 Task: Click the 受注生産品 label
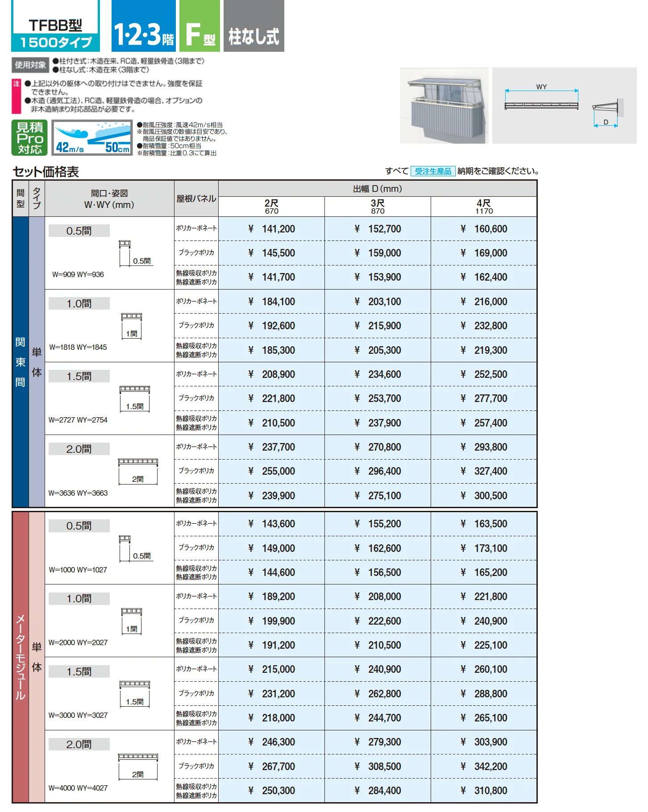click(x=433, y=171)
